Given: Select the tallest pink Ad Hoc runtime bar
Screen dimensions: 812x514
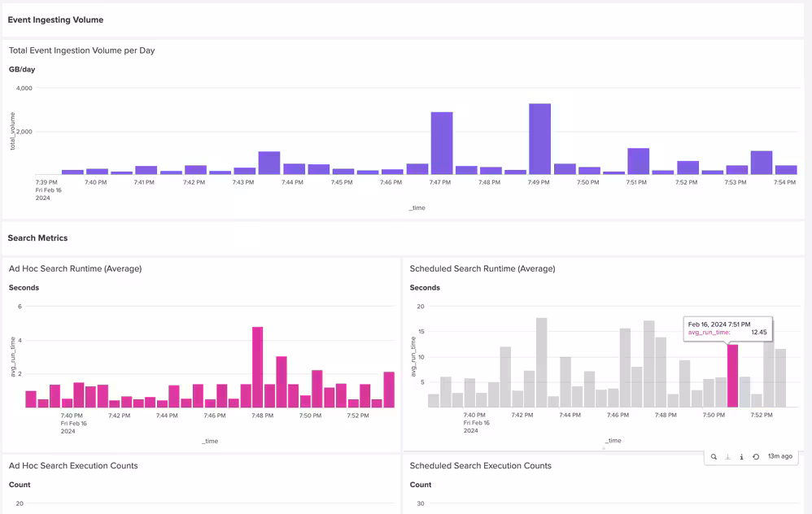Looking at the screenshot, I should 257,367.
